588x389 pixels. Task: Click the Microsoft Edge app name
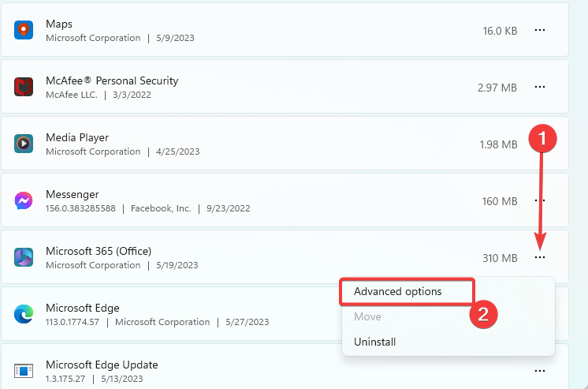pos(82,308)
